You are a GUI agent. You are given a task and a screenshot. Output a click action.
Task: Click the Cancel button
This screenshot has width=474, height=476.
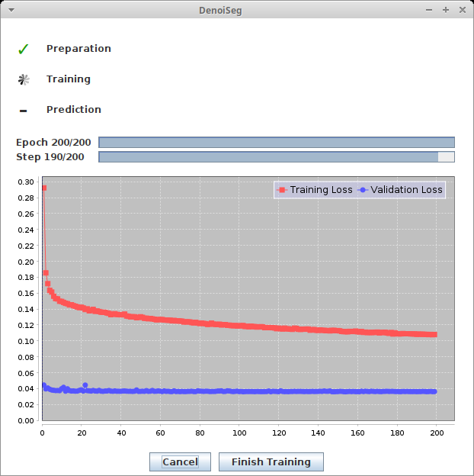(180, 462)
